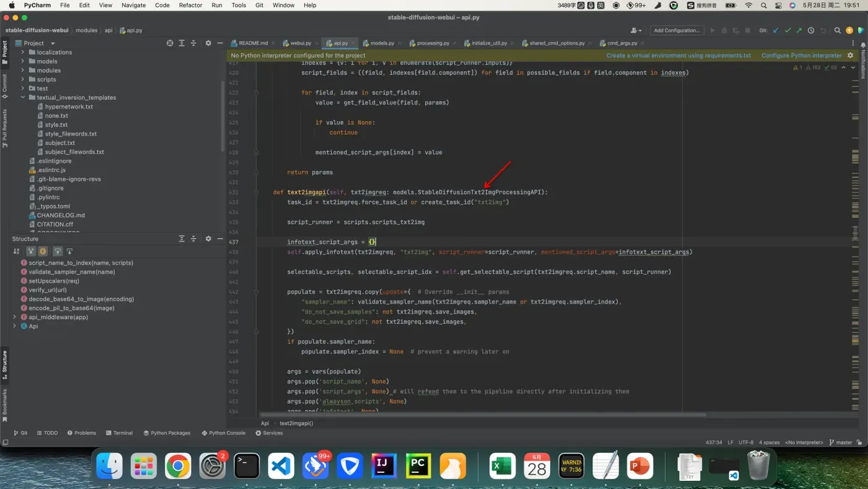Toggle the Project side tool window
The image size is (868, 489).
pos(4,53)
